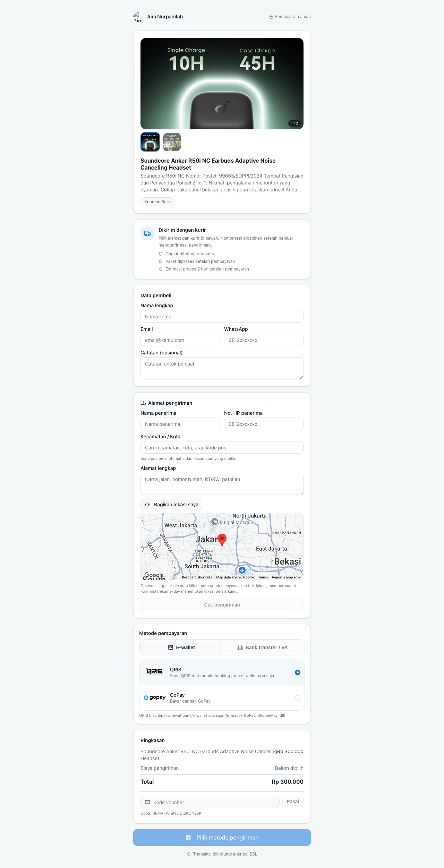444x868 pixels.
Task: Click the product title Soundcore Anker R50i NC
Action: pos(208,164)
